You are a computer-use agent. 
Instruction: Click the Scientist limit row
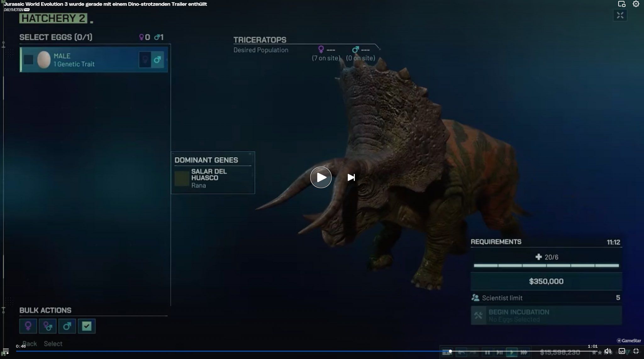[546, 297]
